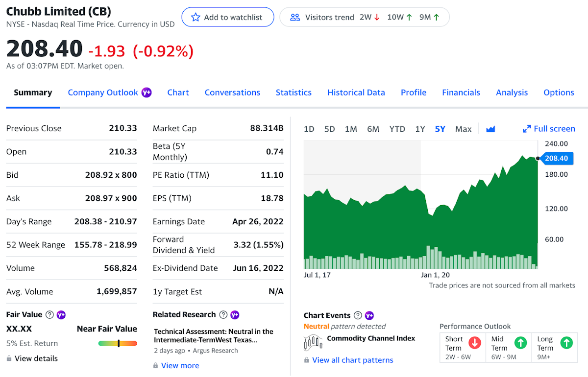
Task: Click the 52 Week Range value
Action: coord(106,245)
